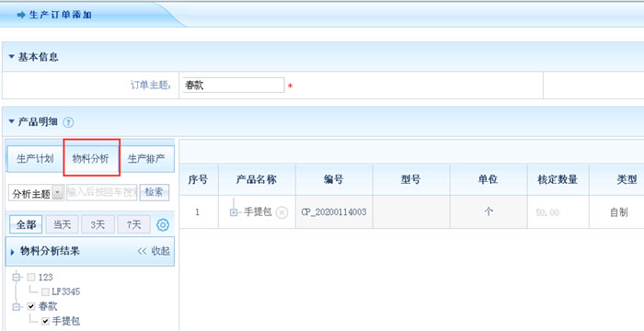Click the help icon beside 产品明细
Screen dimensions: 644x331
[69, 122]
